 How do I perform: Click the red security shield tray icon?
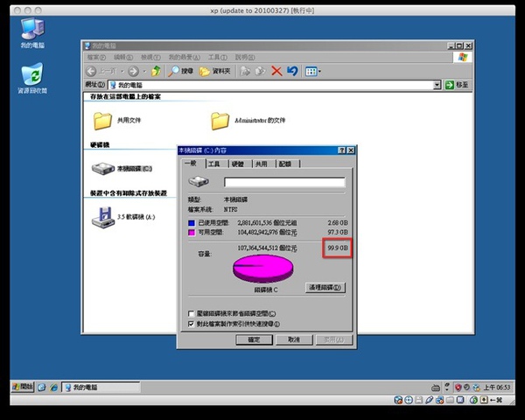point(458,388)
